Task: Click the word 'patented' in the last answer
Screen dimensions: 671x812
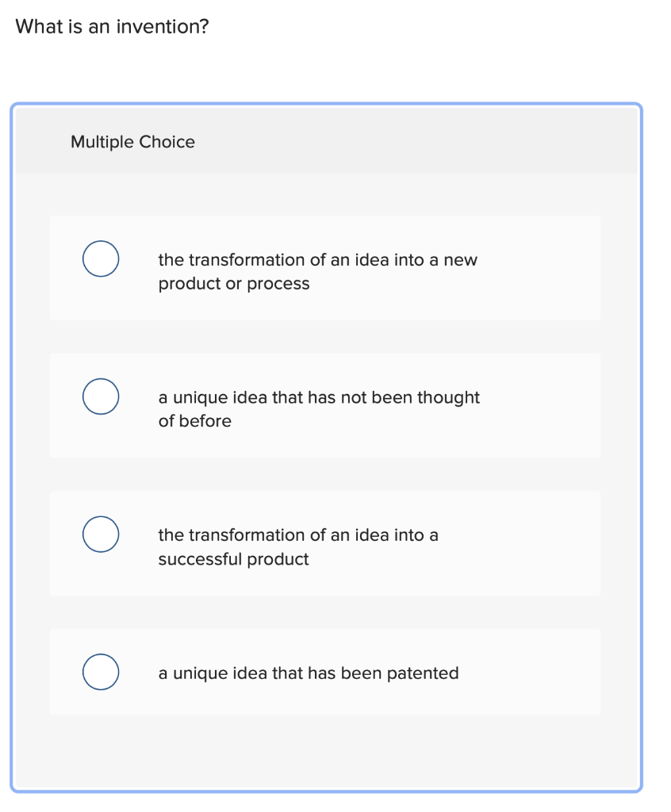Action: 428,672
